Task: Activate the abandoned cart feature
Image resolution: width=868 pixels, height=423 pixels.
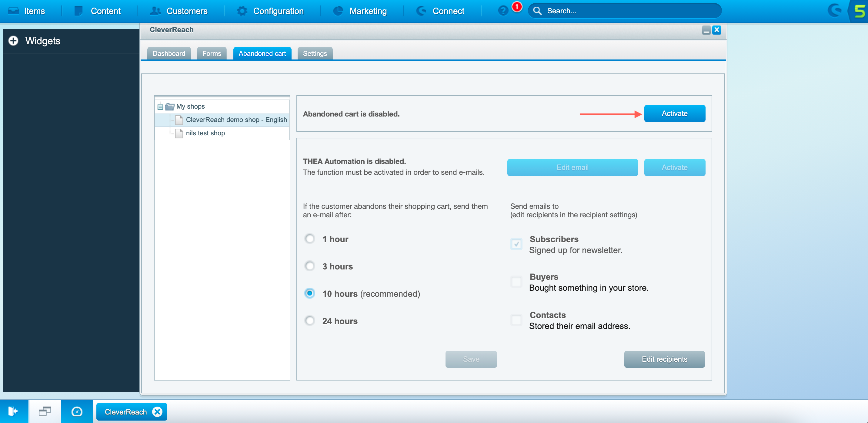Action: [x=674, y=113]
